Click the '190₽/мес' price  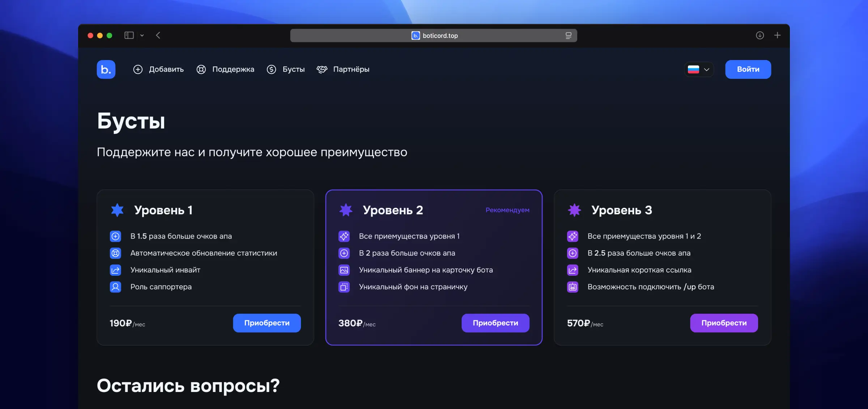coord(127,323)
